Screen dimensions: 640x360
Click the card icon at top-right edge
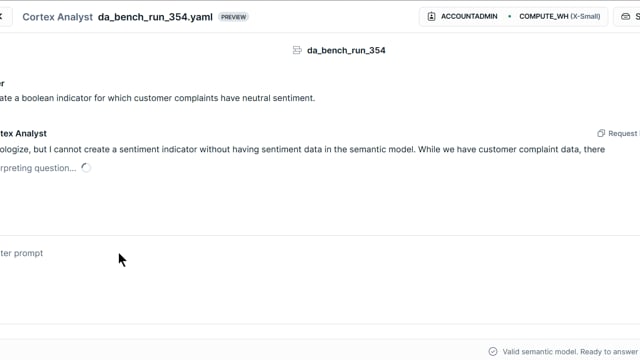625,17
